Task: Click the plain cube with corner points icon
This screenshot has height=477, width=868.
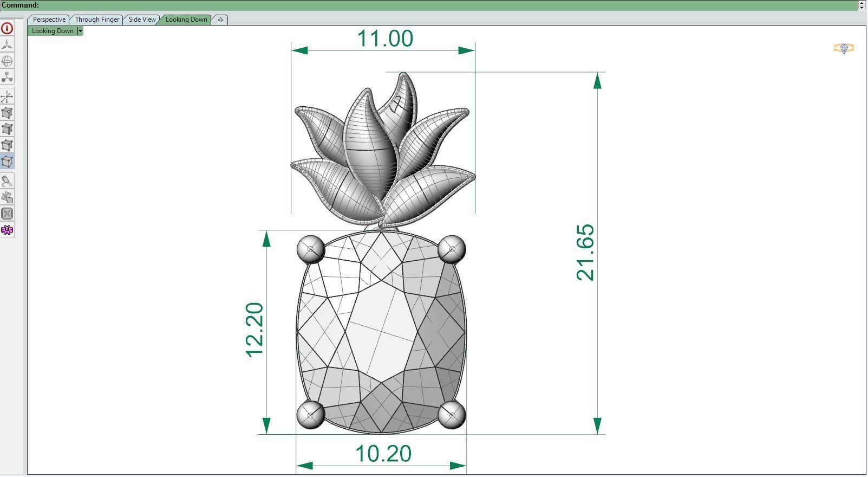Action: tap(7, 145)
